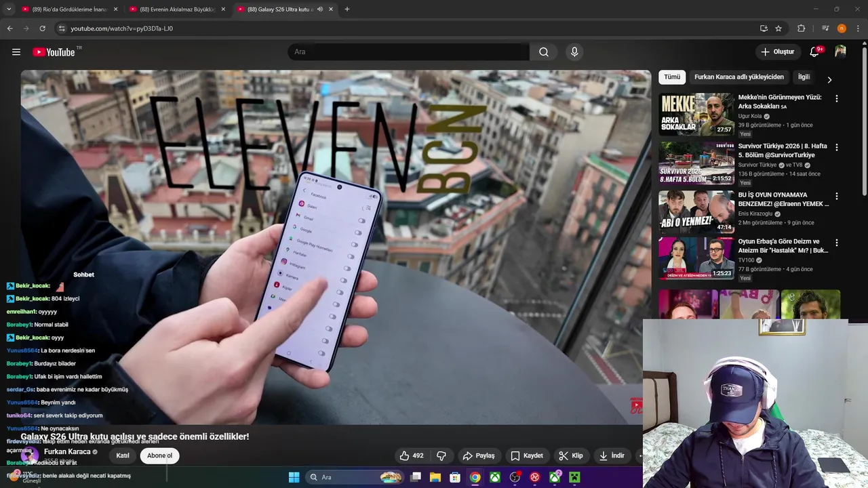Open YouTube notifications bell
This screenshot has width=868, height=488.
[815, 52]
